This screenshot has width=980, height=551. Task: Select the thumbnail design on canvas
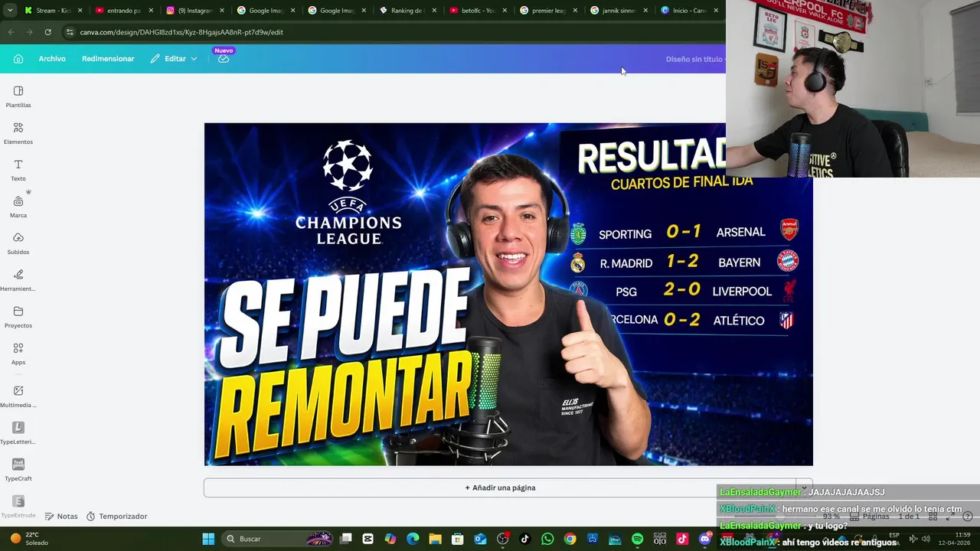pyautogui.click(x=508, y=294)
